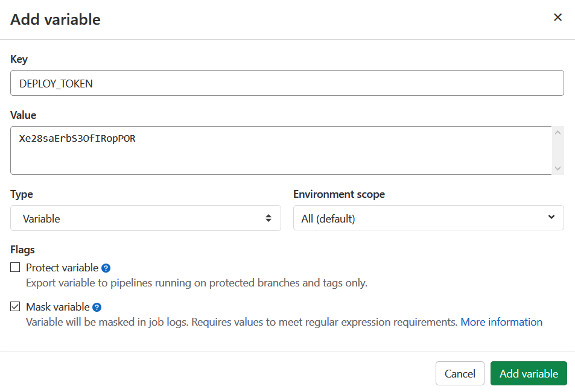Click the Environment scope chevron icon
Viewport: 575px width, 392px height.
551,218
